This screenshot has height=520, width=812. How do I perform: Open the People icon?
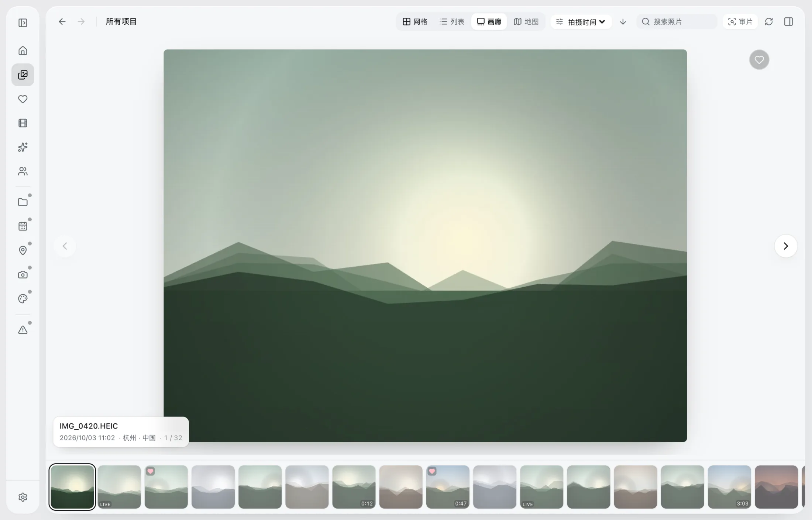(x=23, y=171)
